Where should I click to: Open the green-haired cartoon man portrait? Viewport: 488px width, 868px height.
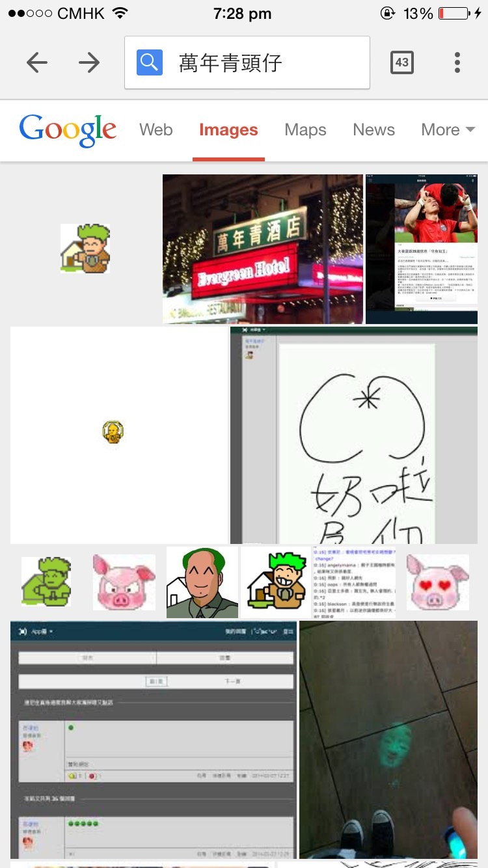coord(202,582)
